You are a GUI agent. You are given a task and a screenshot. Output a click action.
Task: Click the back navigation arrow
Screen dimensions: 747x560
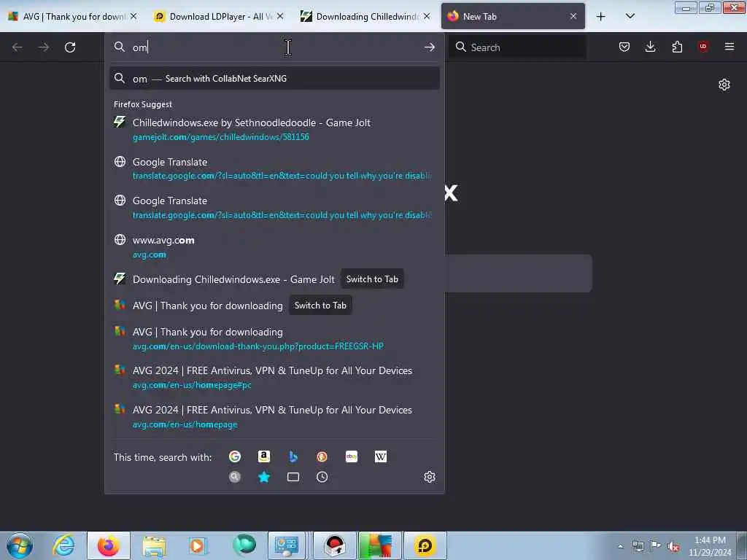coord(18,47)
